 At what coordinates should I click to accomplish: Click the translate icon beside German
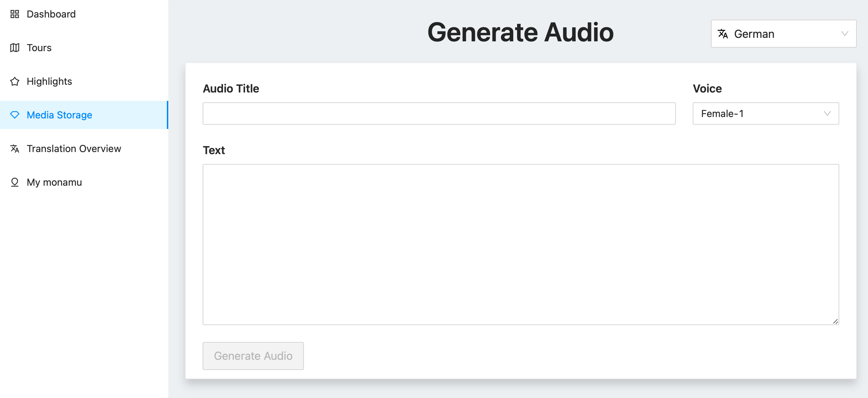tap(723, 34)
